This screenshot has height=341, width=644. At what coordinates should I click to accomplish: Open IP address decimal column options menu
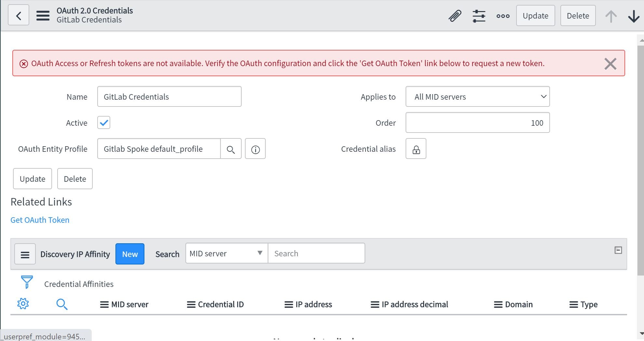375,305
